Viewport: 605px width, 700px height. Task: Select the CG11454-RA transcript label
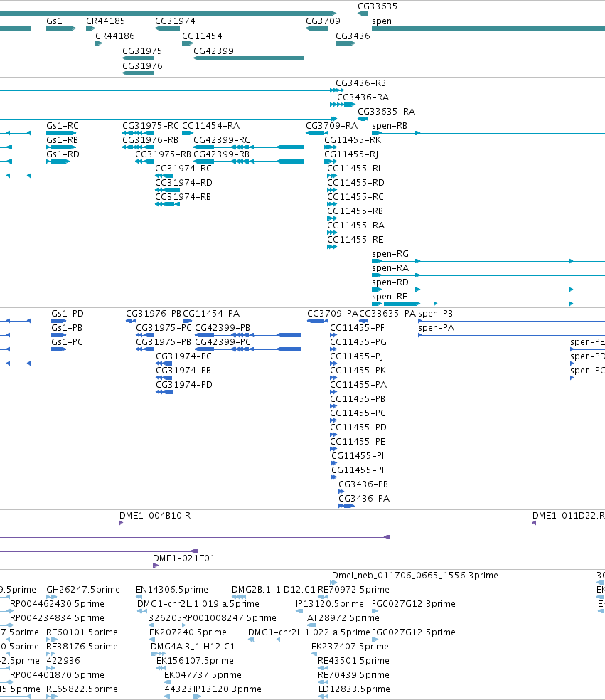[x=211, y=126]
